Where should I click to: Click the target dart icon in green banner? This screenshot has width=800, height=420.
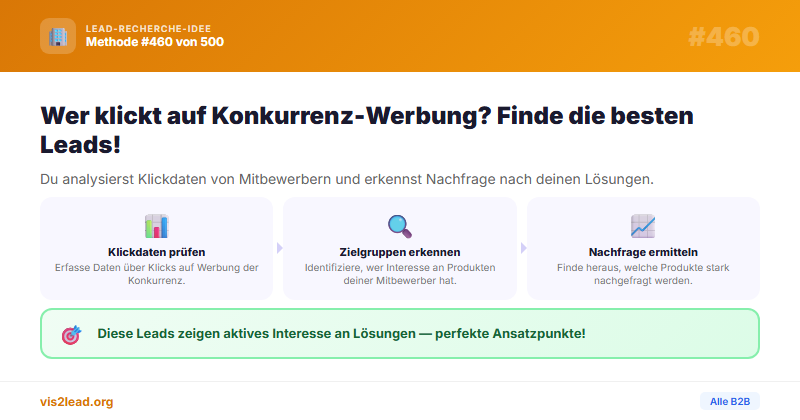point(71,335)
